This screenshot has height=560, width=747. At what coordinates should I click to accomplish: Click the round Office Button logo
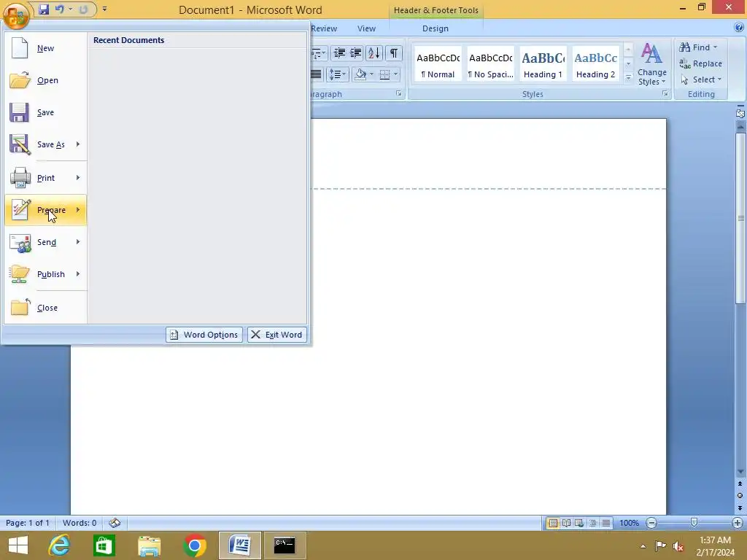point(16,15)
